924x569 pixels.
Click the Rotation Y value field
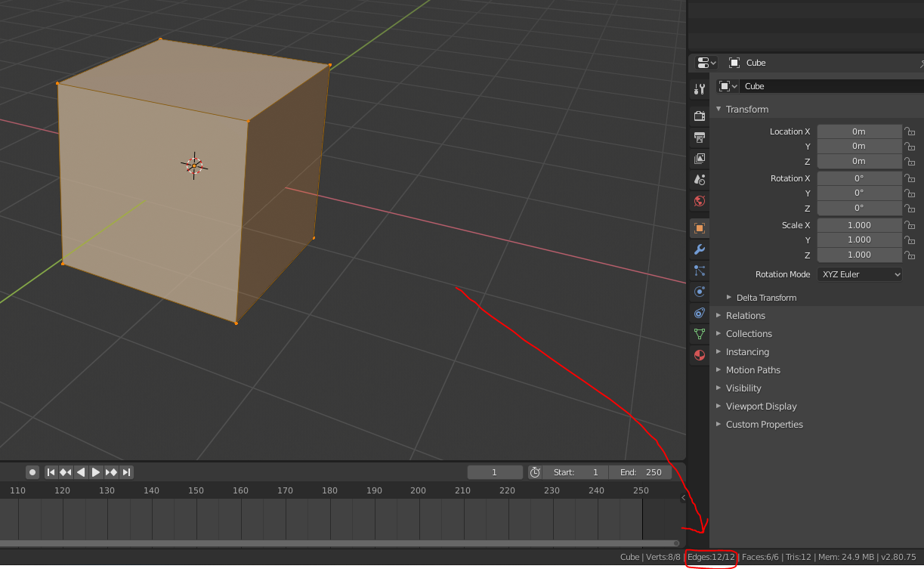coord(860,193)
